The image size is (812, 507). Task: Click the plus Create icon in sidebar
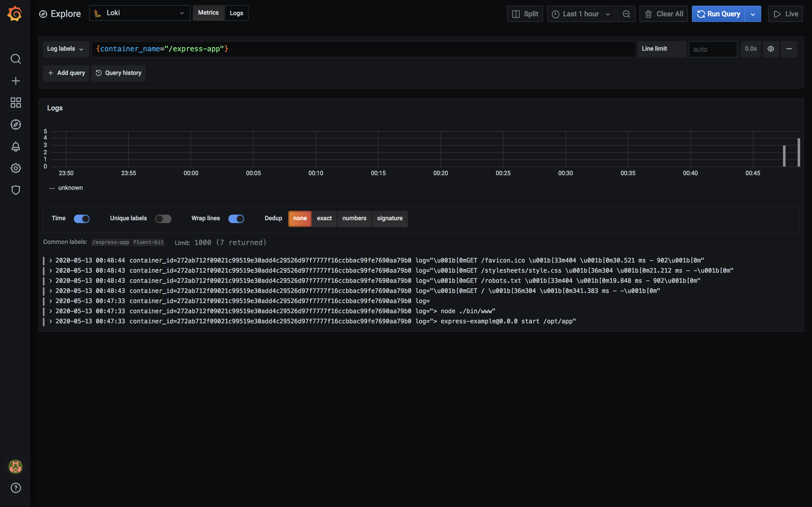tap(16, 81)
